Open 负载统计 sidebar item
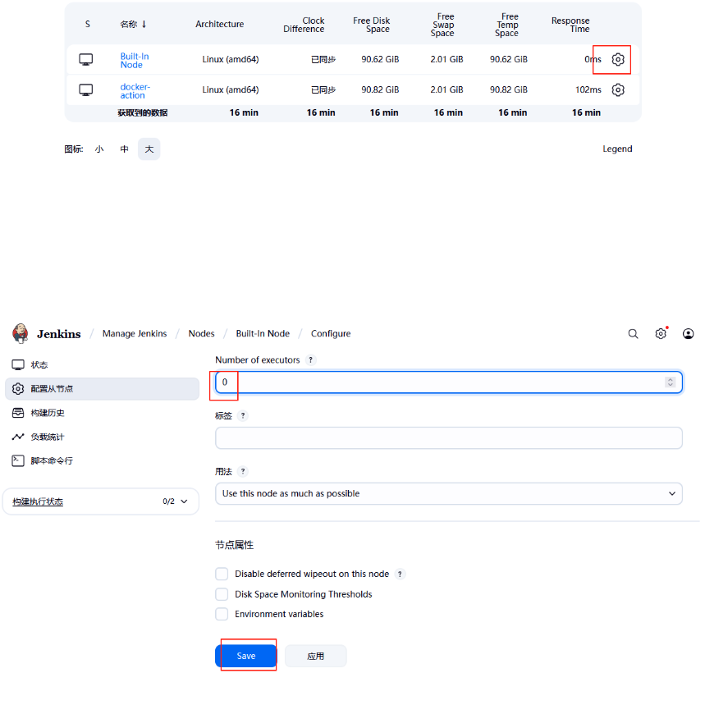This screenshot has height=728, width=705. point(102,437)
